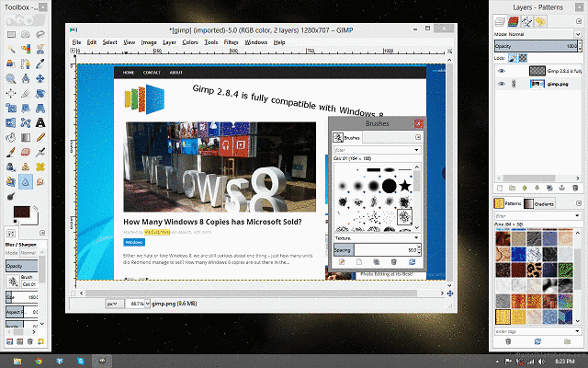
Task: Select the Text tool
Action: (x=40, y=122)
